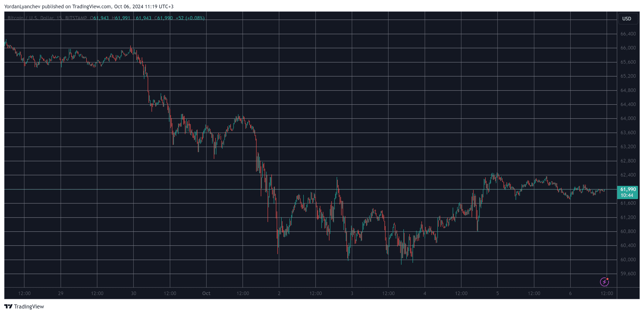Screen dimensions: 644x314
Task: Click the YordanLyanchev published on TradingView caption
Action: pos(89,7)
